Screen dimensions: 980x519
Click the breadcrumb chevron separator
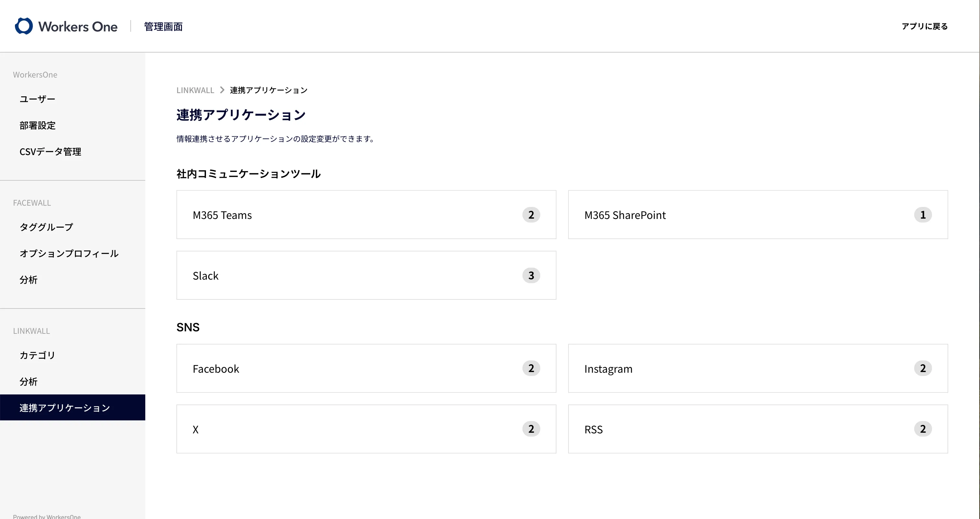(x=222, y=90)
